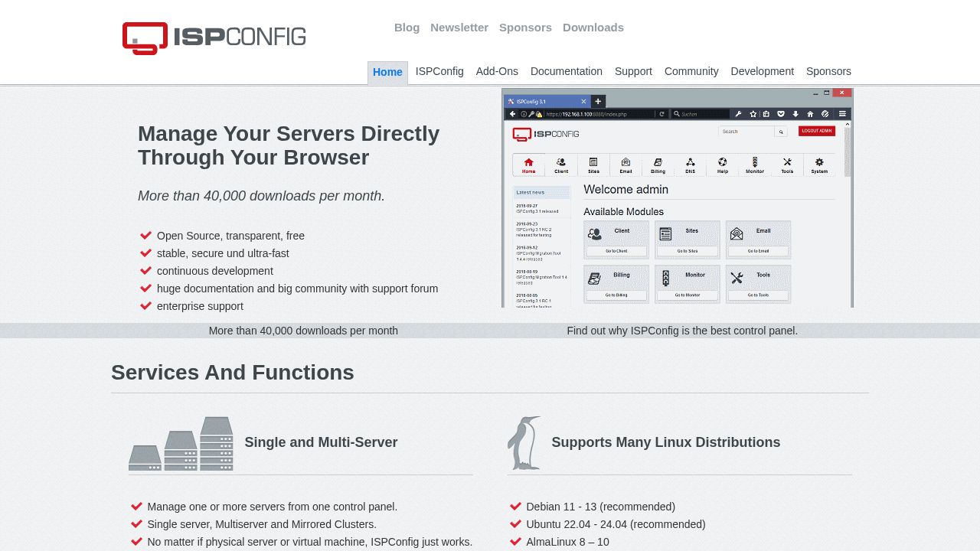Screen dimensions: 980x551
Task: Click the ISPConfig logo
Action: (x=214, y=37)
